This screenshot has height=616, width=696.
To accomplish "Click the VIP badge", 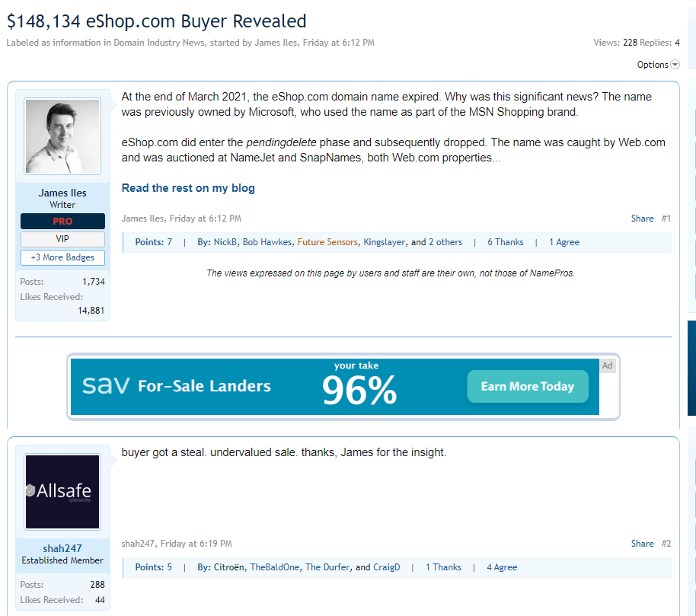I will coord(62,239).
